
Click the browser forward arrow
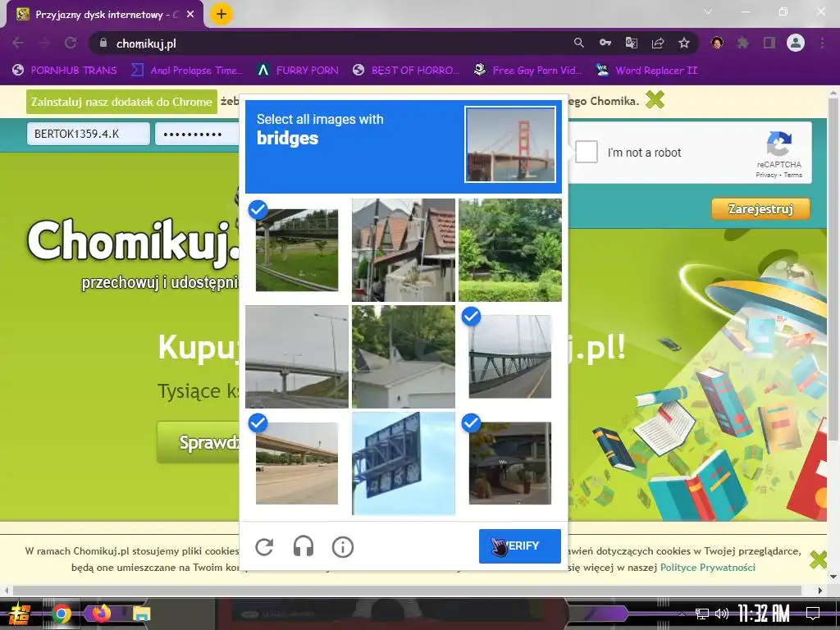pyautogui.click(x=44, y=43)
